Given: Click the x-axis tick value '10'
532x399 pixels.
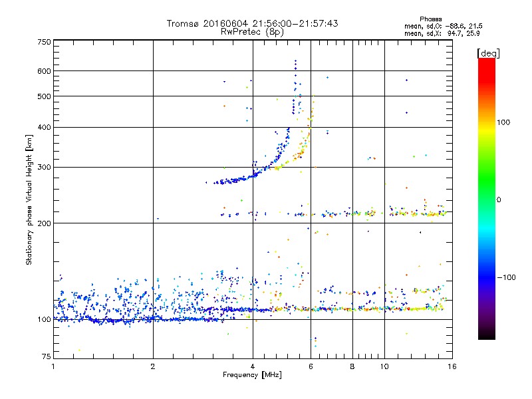Looking at the screenshot, I should pos(384,366).
